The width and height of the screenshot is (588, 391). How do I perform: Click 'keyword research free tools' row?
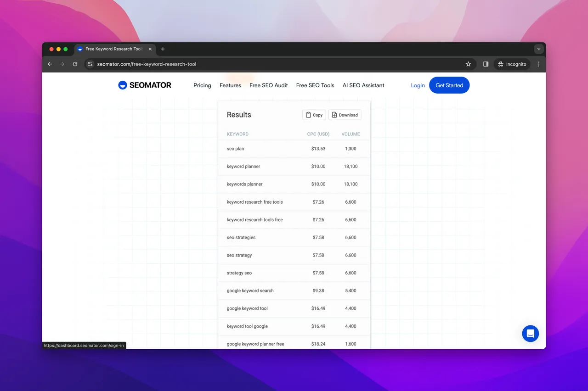[294, 202]
